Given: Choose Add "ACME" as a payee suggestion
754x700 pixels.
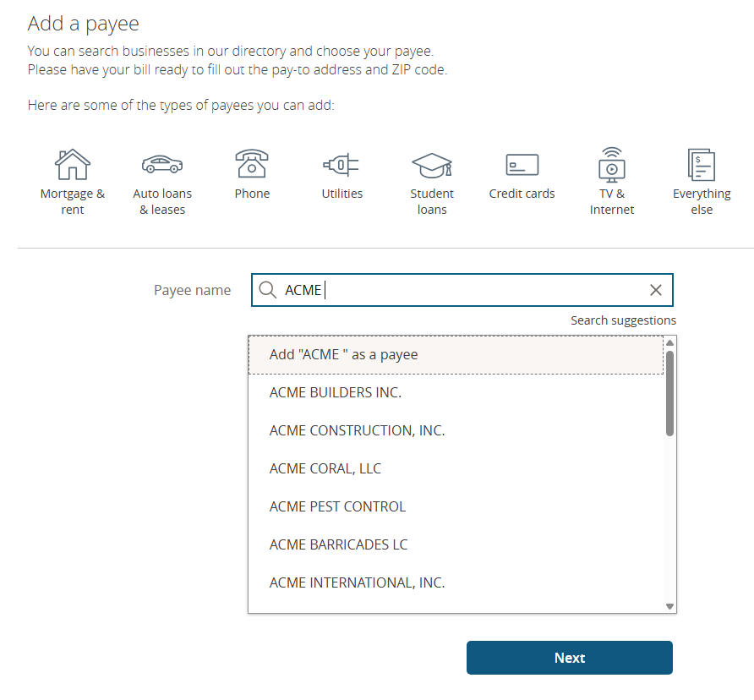Looking at the screenshot, I should (456, 355).
